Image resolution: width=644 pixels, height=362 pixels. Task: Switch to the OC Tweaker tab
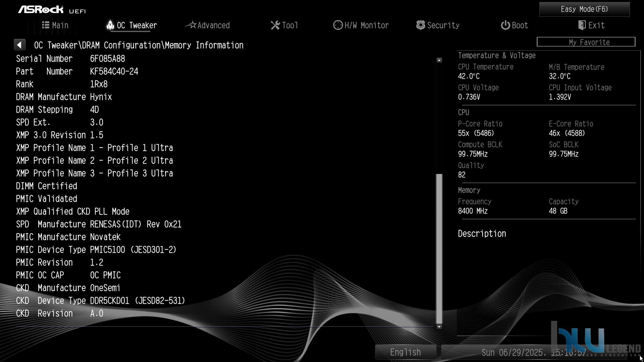coord(132,25)
